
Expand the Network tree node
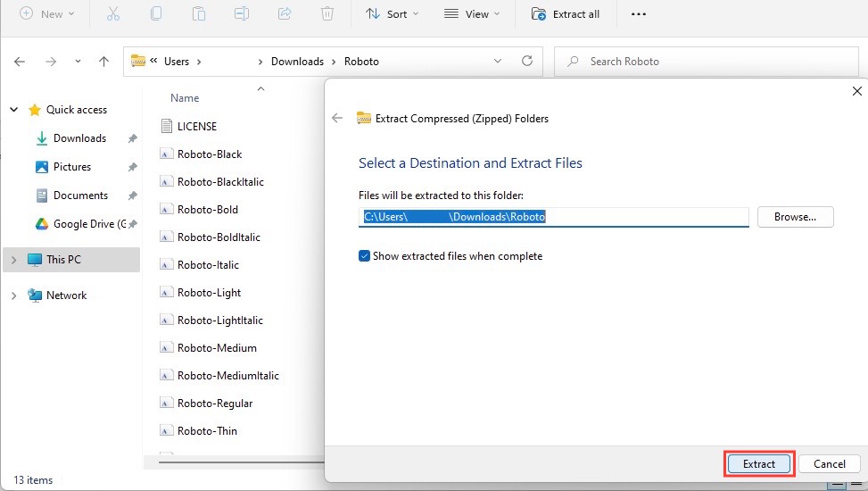[14, 295]
